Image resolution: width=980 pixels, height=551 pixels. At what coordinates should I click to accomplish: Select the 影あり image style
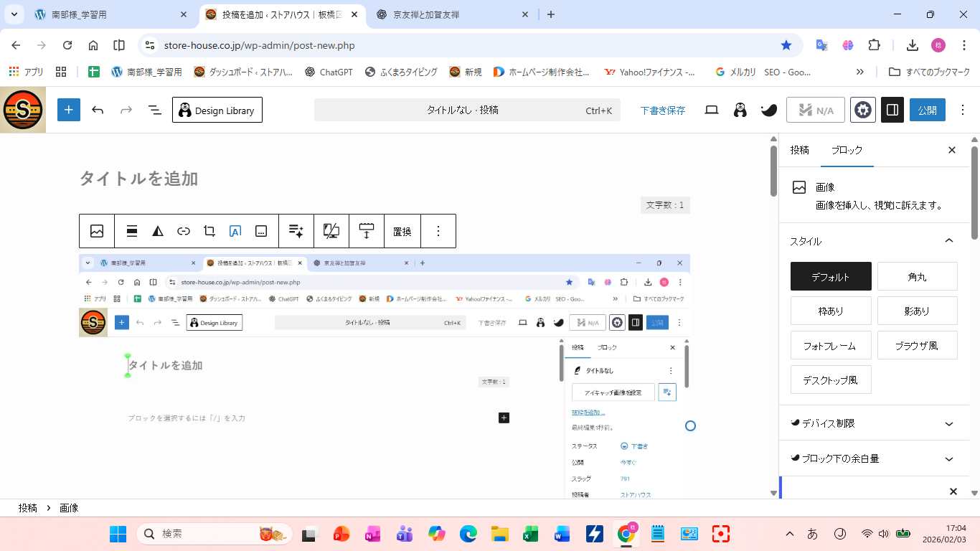click(917, 311)
